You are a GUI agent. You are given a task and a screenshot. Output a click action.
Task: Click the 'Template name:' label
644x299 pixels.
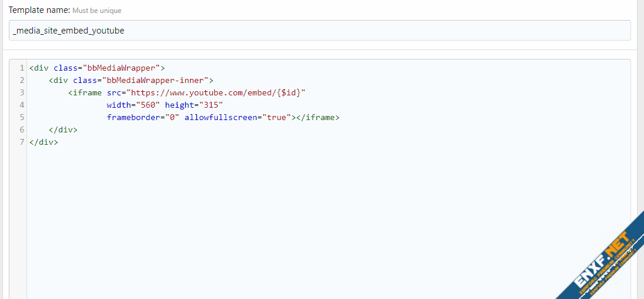[x=39, y=11]
